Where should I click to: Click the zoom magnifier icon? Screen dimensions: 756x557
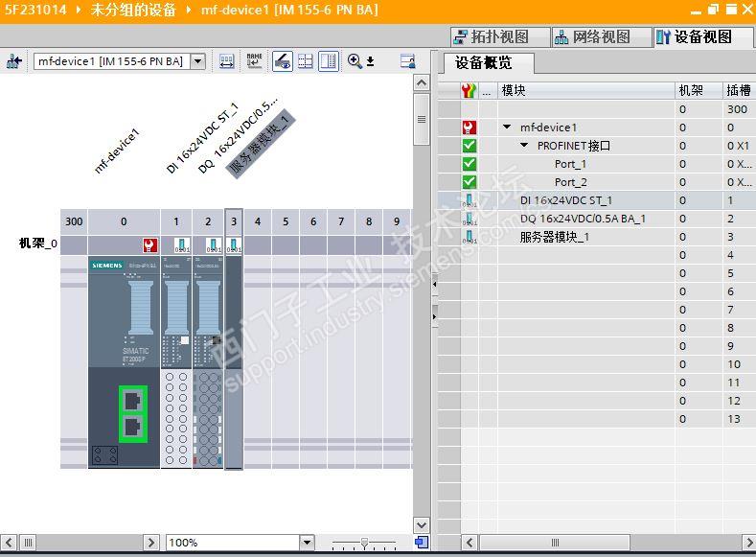pos(355,61)
